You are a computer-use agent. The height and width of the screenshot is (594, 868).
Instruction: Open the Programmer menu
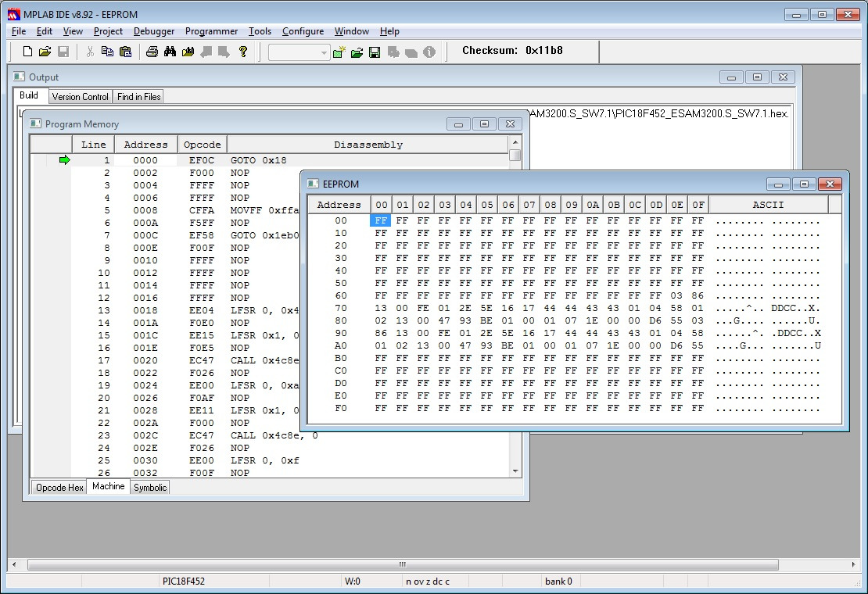point(211,31)
